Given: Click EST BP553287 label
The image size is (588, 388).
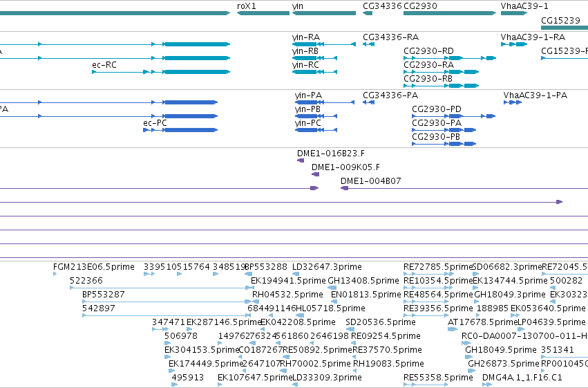Looking at the screenshot, I should 104,295.
